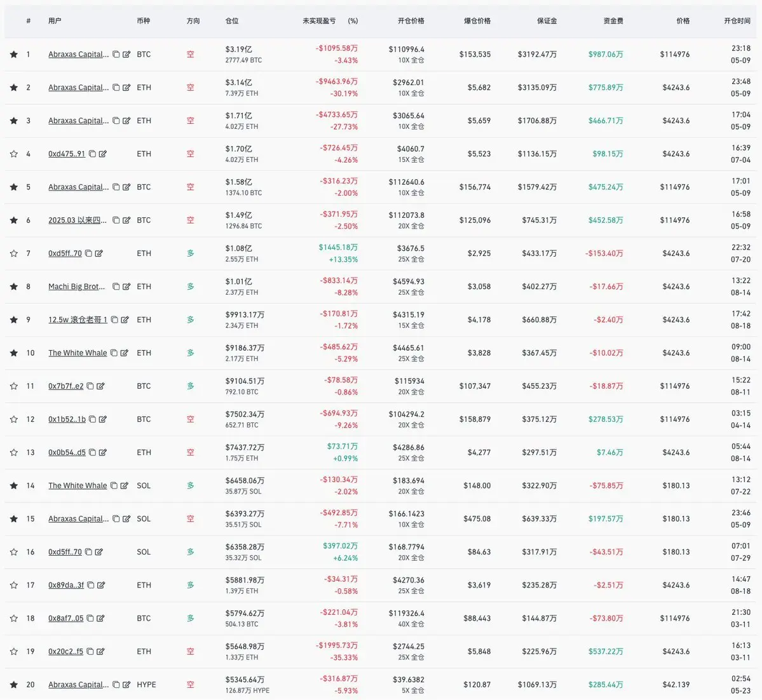Open row 1 Abraxas Capital user link
Screen dimensions: 762x700
tap(79, 55)
